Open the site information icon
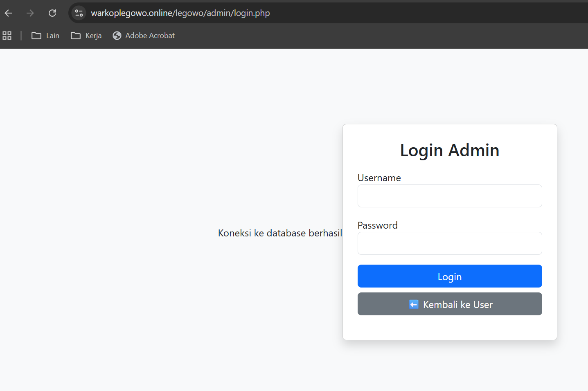 click(x=79, y=13)
